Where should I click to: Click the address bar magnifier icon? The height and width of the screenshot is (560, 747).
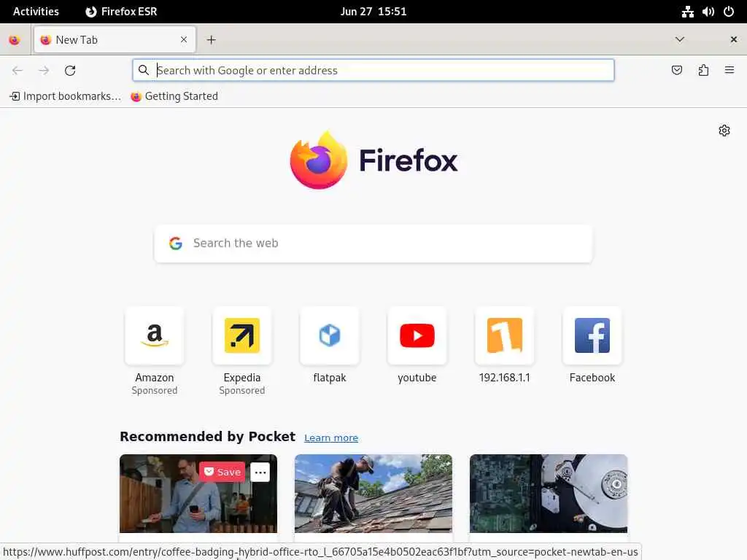[x=144, y=71]
